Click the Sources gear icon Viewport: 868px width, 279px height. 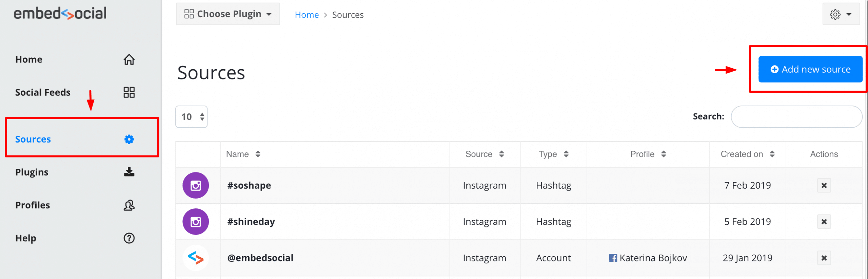129,139
